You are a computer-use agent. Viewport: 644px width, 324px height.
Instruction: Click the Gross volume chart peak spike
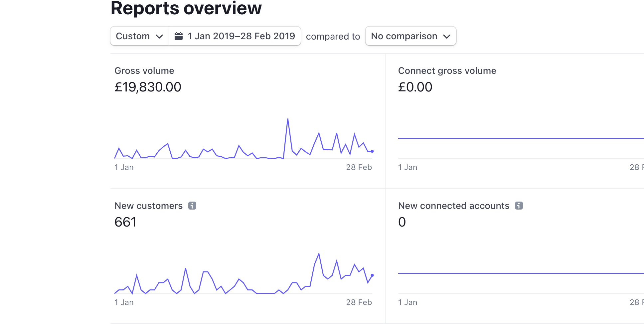[288, 119]
